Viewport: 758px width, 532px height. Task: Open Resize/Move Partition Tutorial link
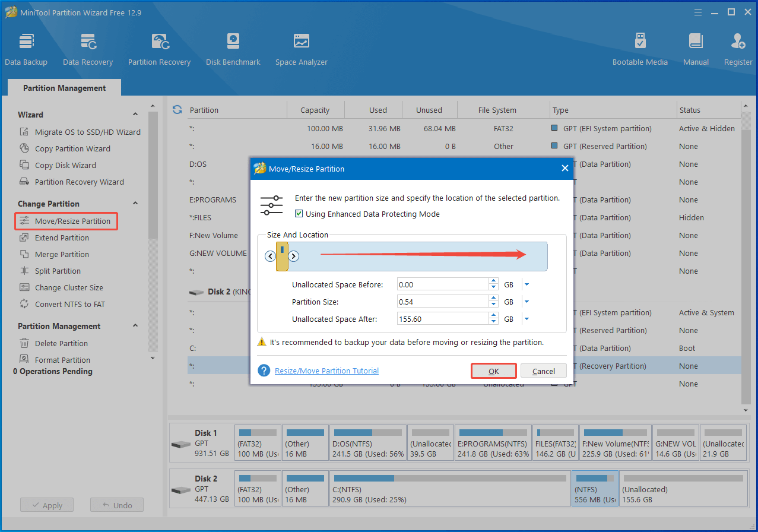[326, 370]
